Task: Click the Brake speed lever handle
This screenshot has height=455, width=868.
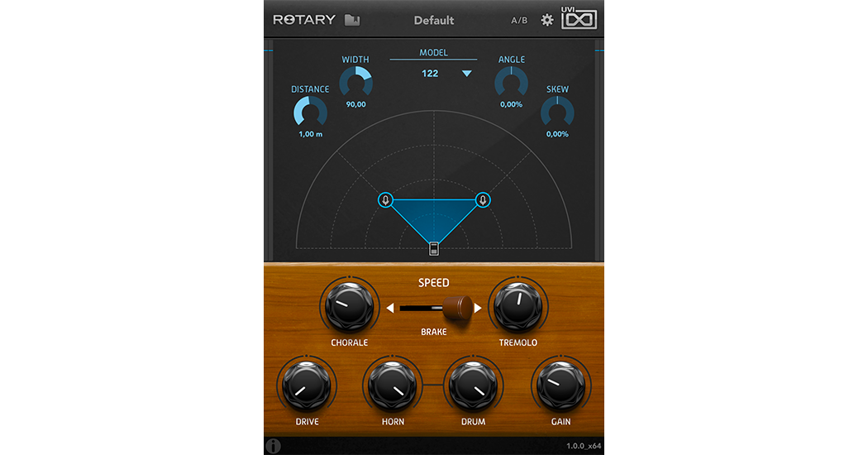Action: click(x=458, y=307)
